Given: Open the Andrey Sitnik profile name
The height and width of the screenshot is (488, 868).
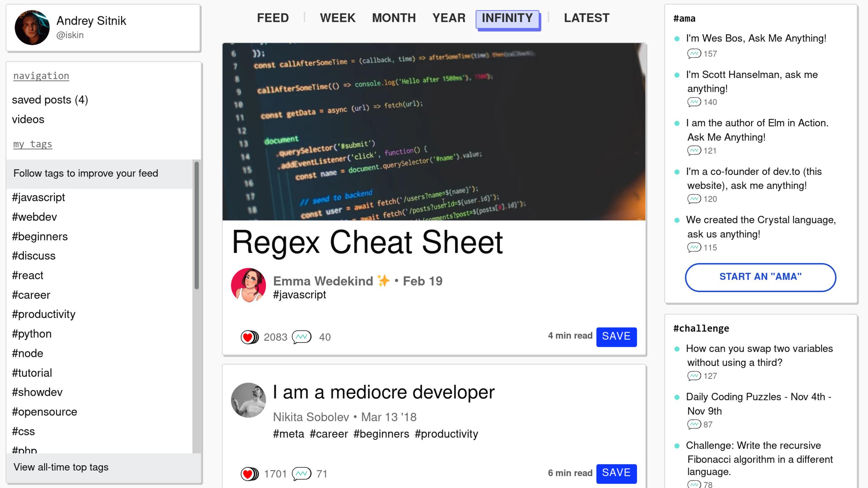Looking at the screenshot, I should [91, 21].
